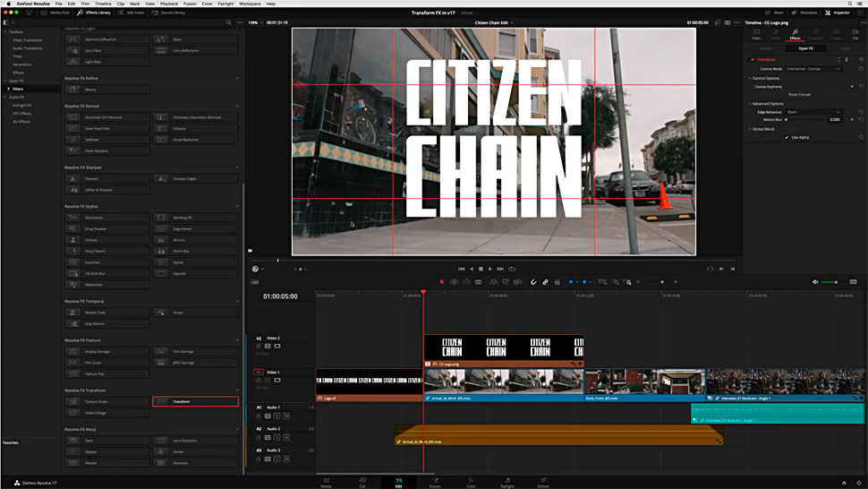Choose the Glow effect
The image size is (868, 489).
point(195,39)
